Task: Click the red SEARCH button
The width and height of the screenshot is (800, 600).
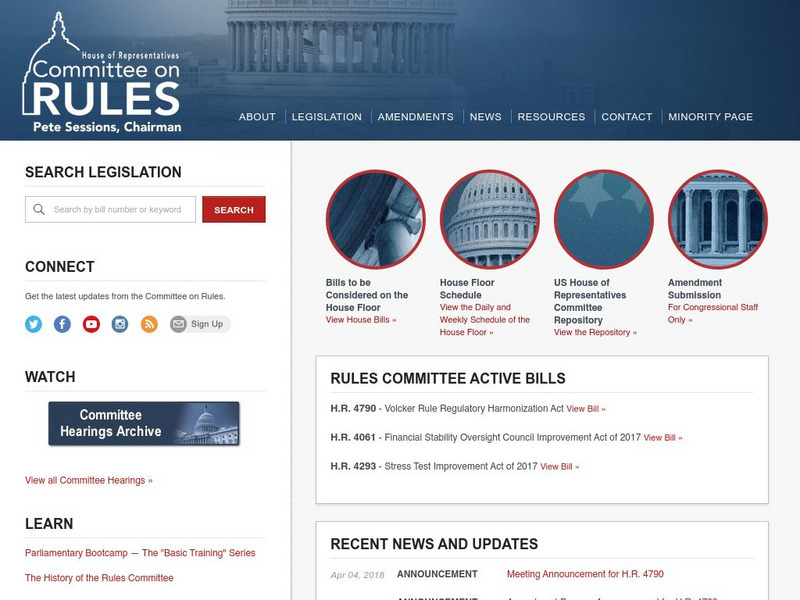Action: [x=233, y=209]
